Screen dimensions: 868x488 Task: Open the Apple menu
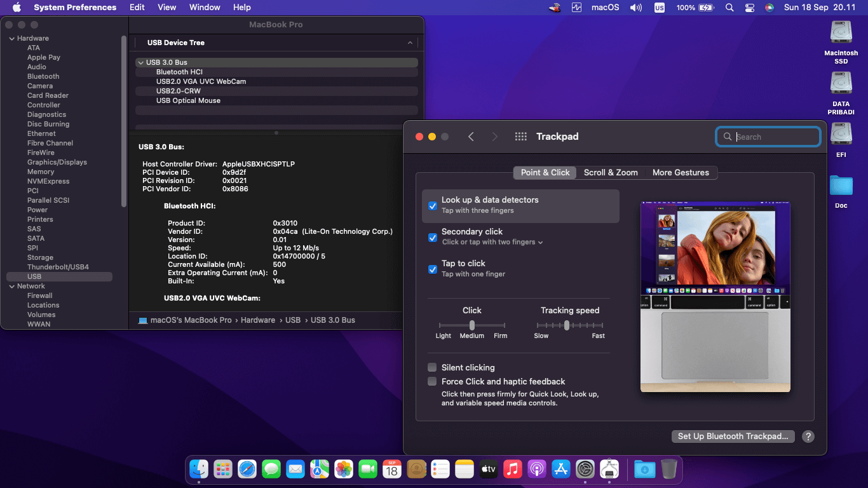(x=17, y=8)
